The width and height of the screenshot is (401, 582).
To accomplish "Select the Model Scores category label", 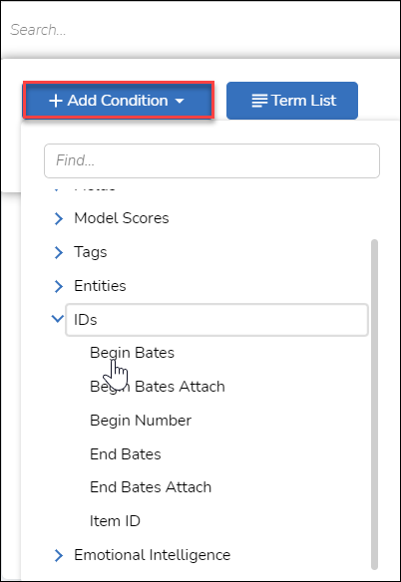I will [121, 218].
